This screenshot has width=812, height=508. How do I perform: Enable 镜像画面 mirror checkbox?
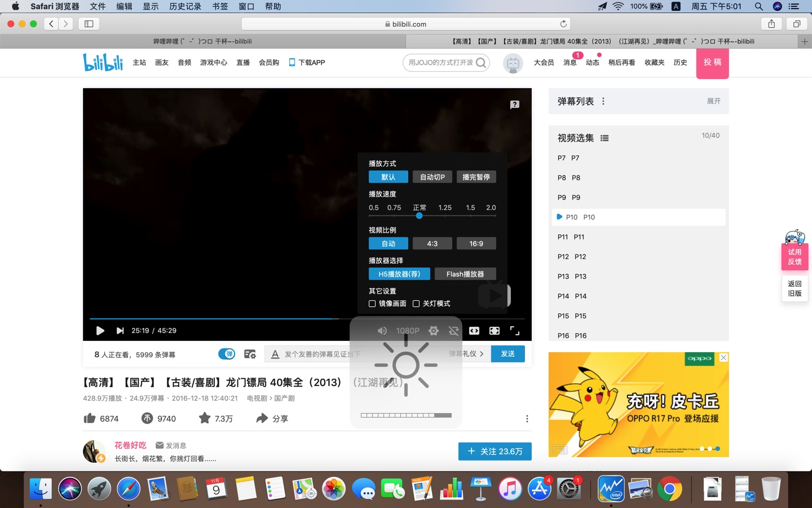coord(372,304)
